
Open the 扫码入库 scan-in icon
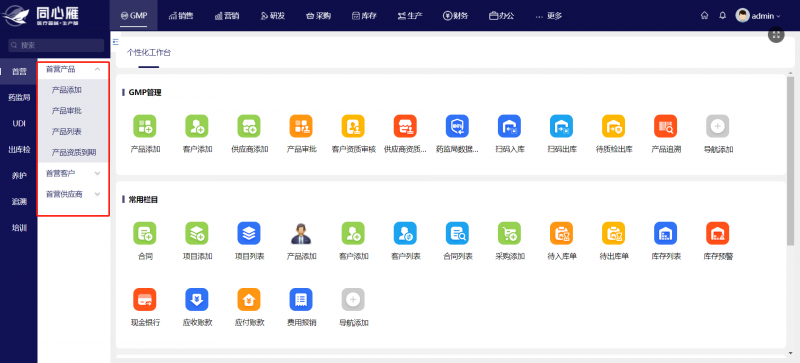tap(509, 126)
